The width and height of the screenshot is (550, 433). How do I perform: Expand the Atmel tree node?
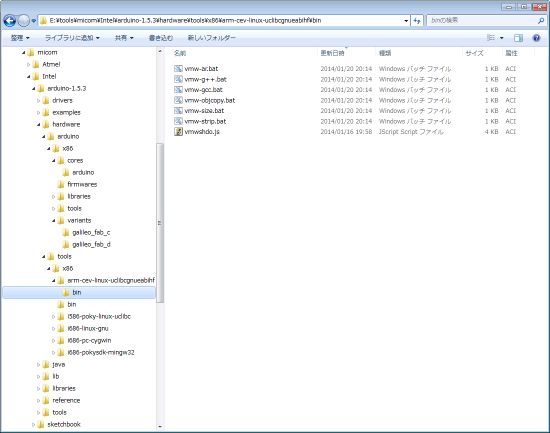[29, 65]
